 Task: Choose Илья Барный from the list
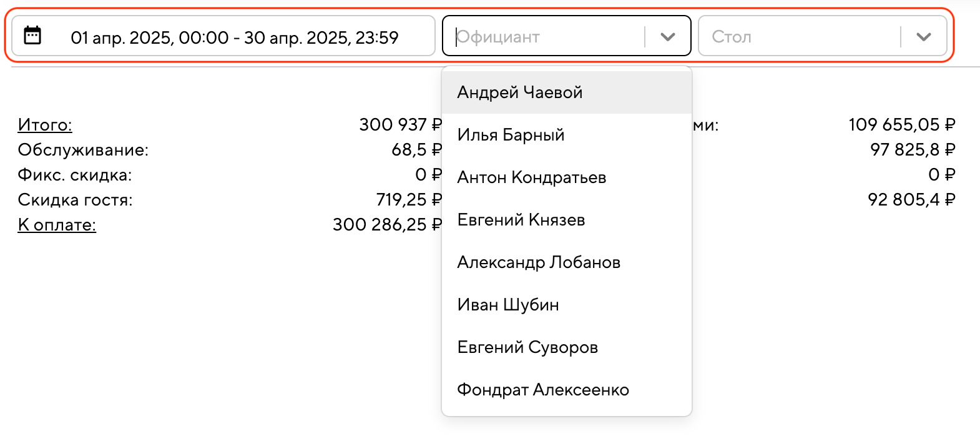511,135
